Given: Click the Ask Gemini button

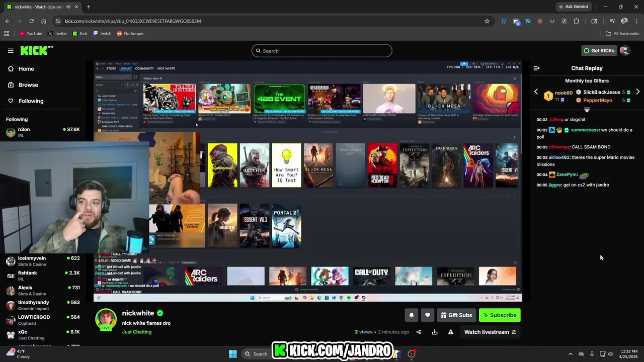Looking at the screenshot, I should click(573, 7).
